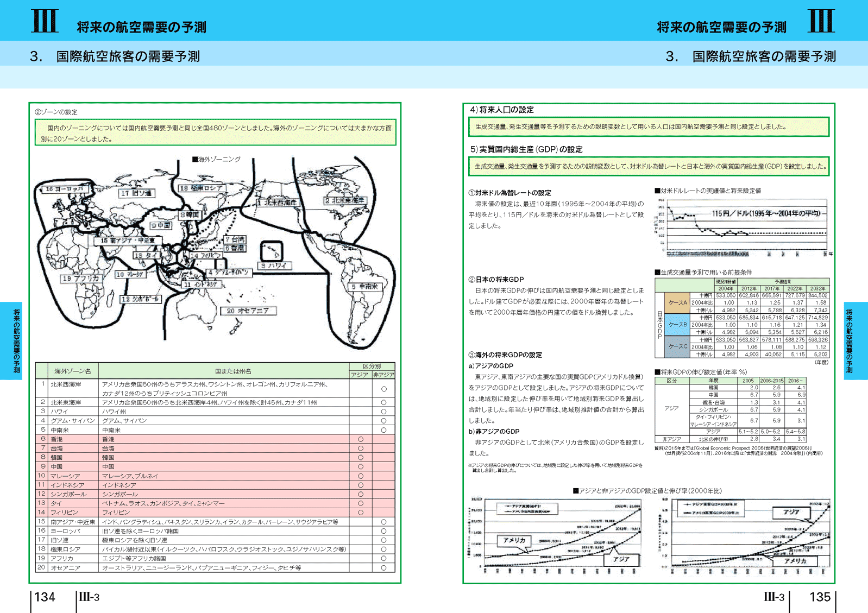868x613 pixels.
Task: Click the map label '17 旧ソ連'
Action: pos(137,193)
